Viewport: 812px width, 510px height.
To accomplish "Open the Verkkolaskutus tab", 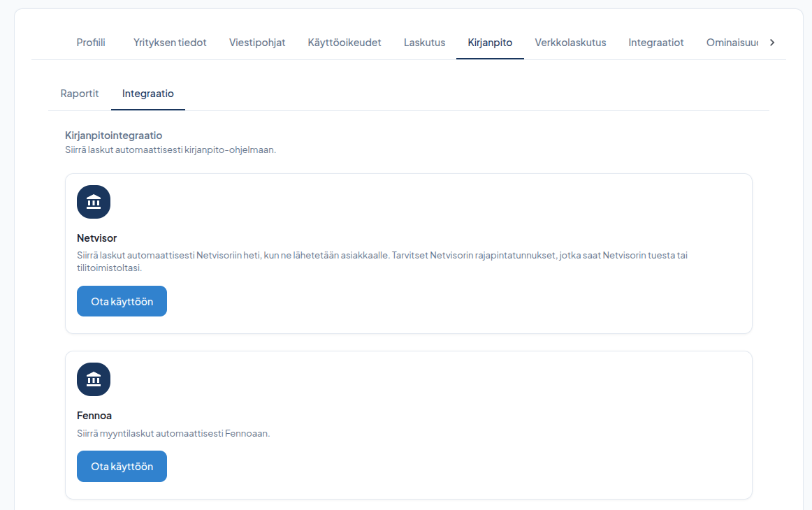I will [x=570, y=43].
